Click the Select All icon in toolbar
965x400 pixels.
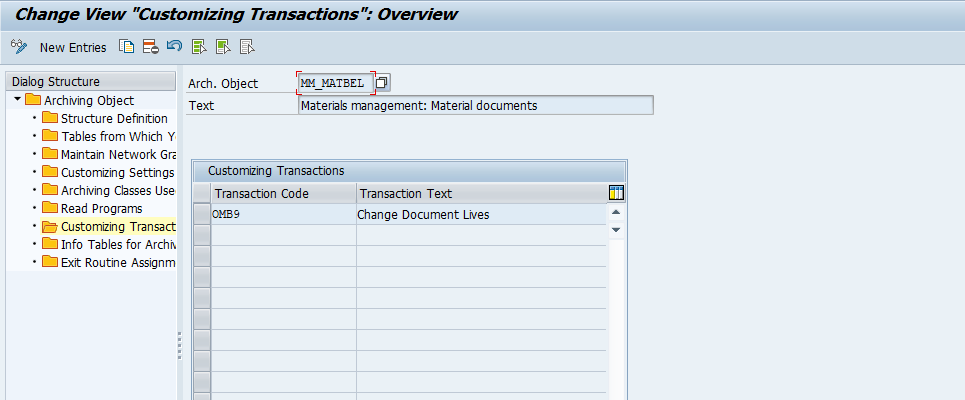pos(199,47)
